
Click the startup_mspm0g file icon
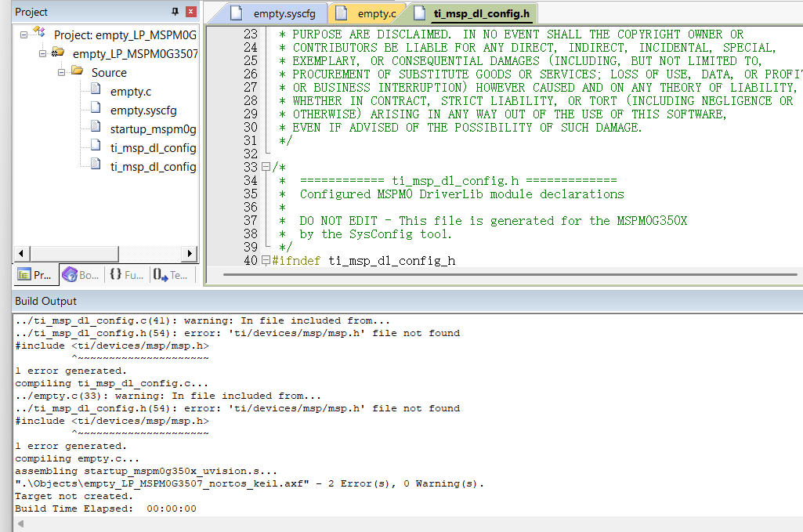tap(95, 128)
